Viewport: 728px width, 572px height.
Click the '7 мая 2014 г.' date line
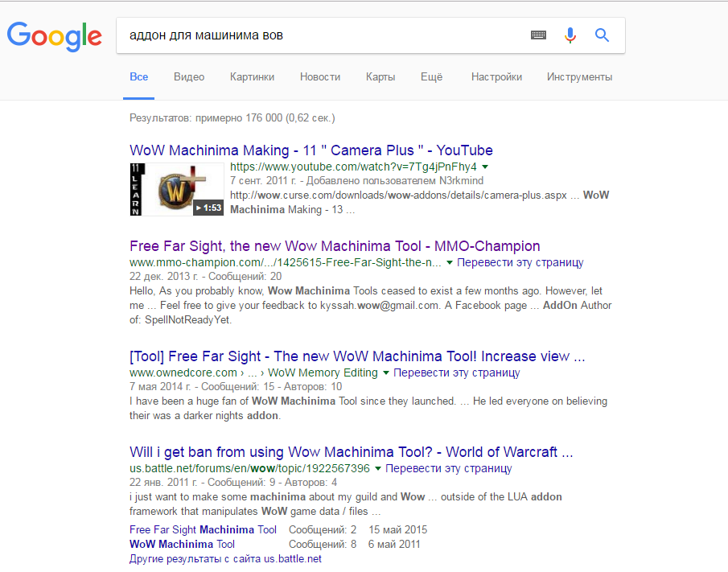[236, 387]
